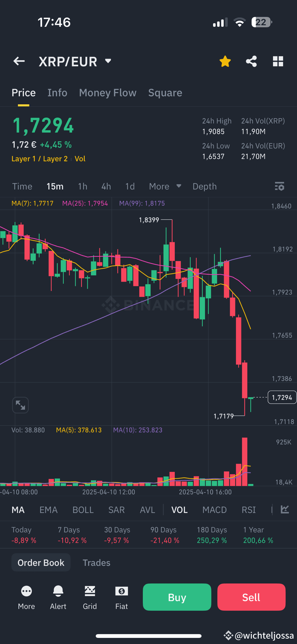
Task: Enable the BOLL indicator
Action: click(x=83, y=510)
